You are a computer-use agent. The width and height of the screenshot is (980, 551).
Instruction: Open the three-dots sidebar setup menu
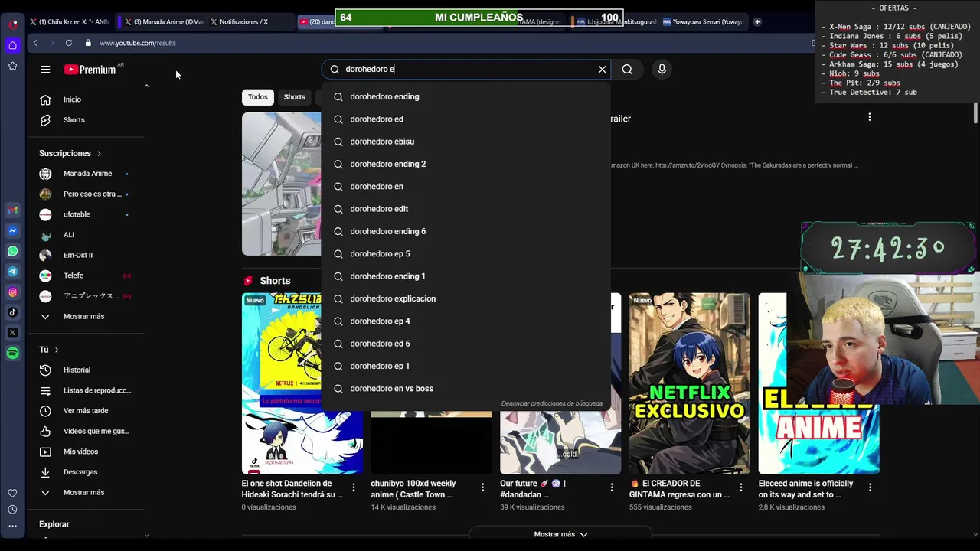13,526
